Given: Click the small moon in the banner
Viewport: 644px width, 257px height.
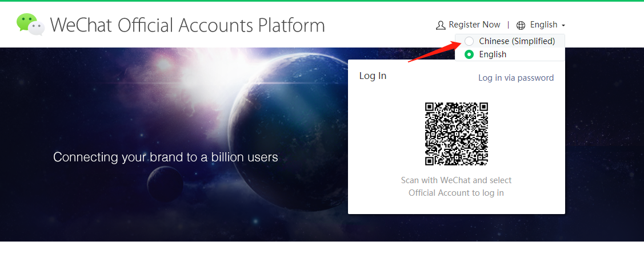Looking at the screenshot, I should 165,184.
